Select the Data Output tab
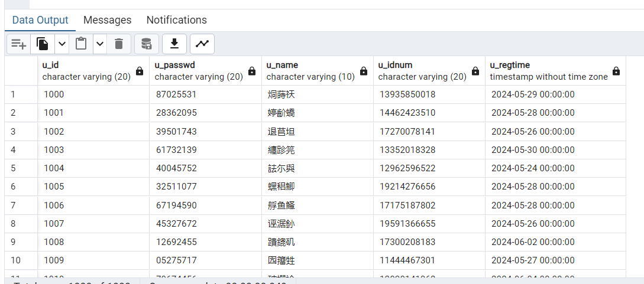Screen dimensions: 644x284 pos(40,20)
